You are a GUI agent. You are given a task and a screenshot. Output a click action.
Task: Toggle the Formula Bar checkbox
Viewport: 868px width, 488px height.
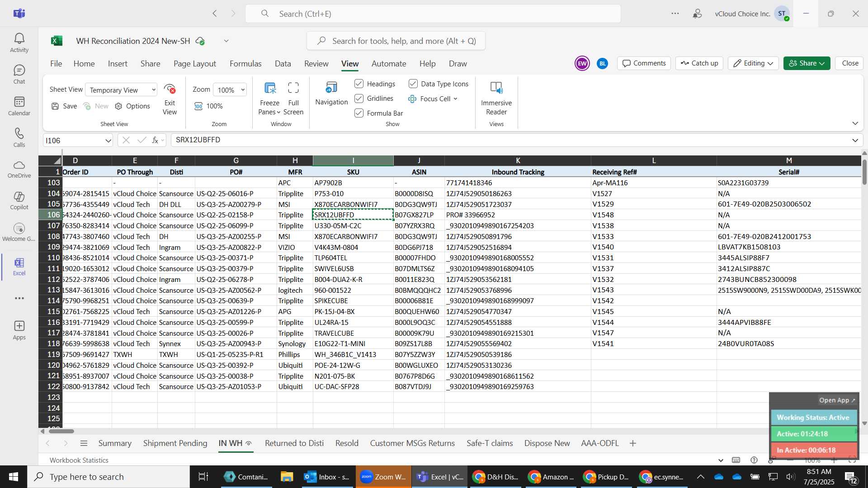coord(359,113)
